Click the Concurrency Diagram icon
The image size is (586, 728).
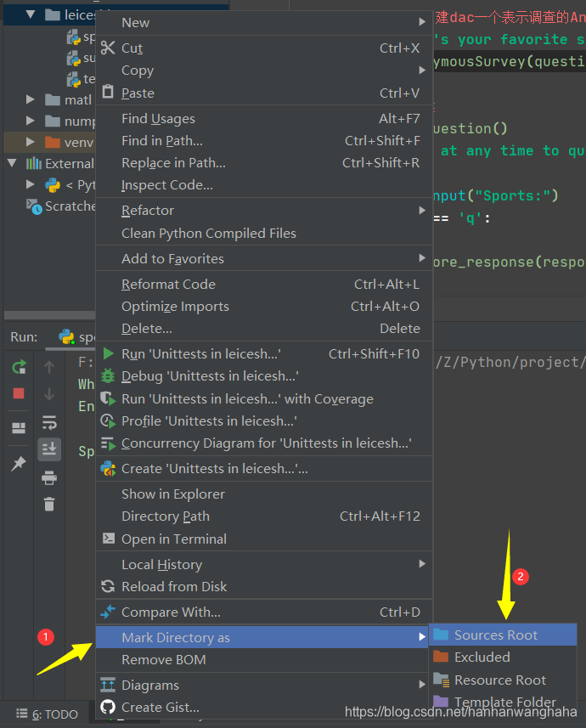(x=108, y=443)
